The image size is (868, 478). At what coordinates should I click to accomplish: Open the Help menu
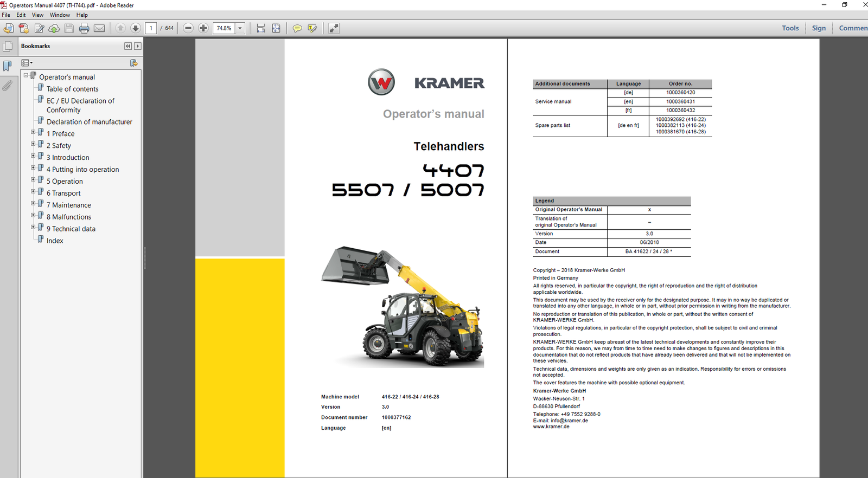pos(82,15)
